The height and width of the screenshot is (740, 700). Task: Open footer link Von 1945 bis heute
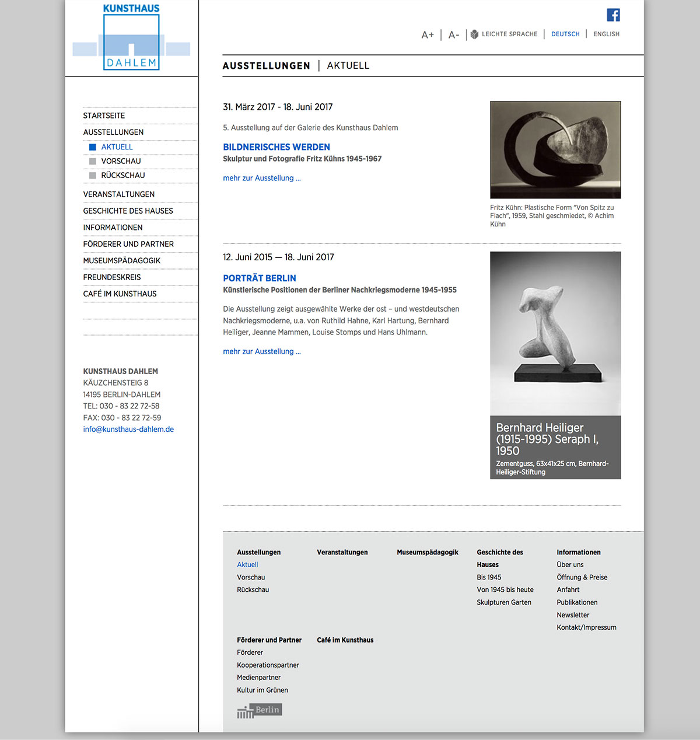click(505, 590)
